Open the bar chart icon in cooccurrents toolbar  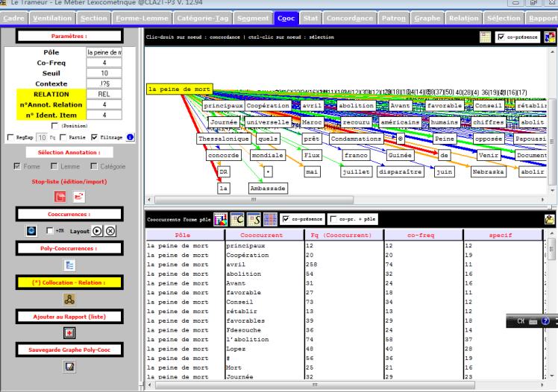click(220, 219)
